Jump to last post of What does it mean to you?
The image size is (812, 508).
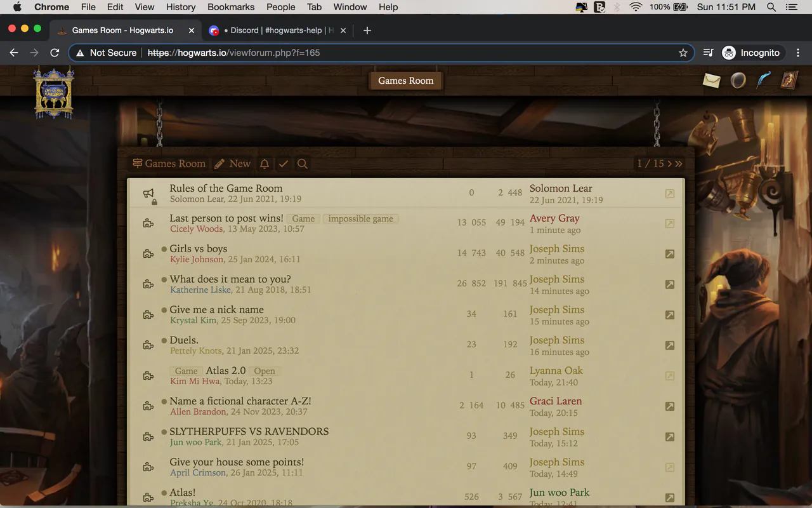point(670,284)
